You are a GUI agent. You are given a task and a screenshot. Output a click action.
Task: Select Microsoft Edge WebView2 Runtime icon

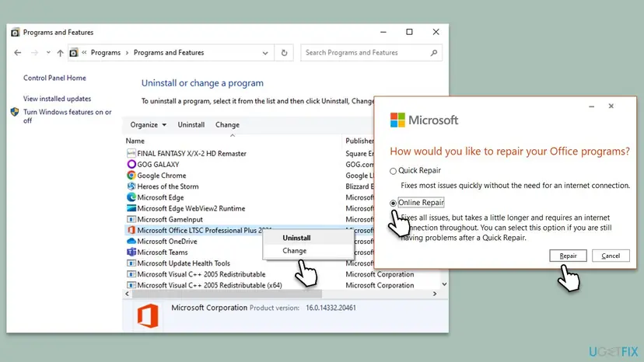(x=131, y=208)
